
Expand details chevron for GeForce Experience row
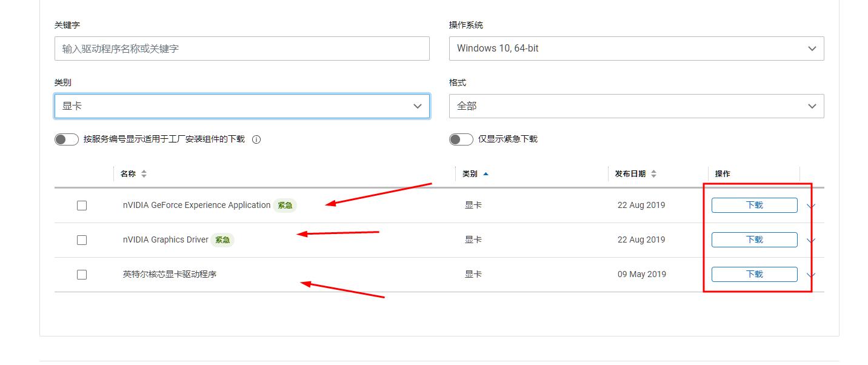811,205
